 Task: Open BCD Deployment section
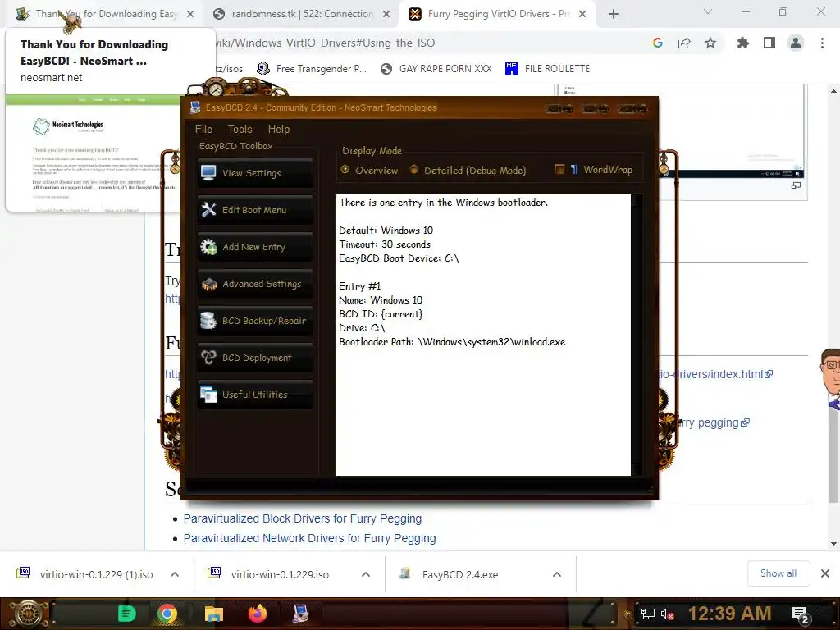click(x=255, y=358)
